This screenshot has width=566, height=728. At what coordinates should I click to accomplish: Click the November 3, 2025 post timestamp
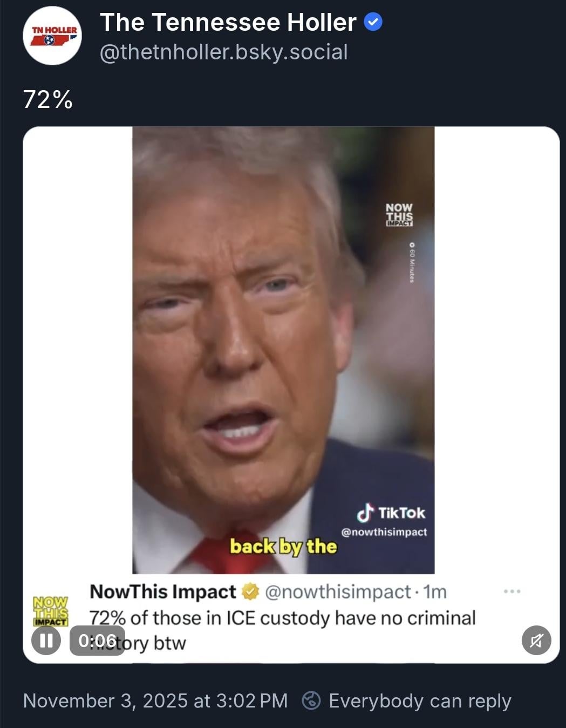155,700
